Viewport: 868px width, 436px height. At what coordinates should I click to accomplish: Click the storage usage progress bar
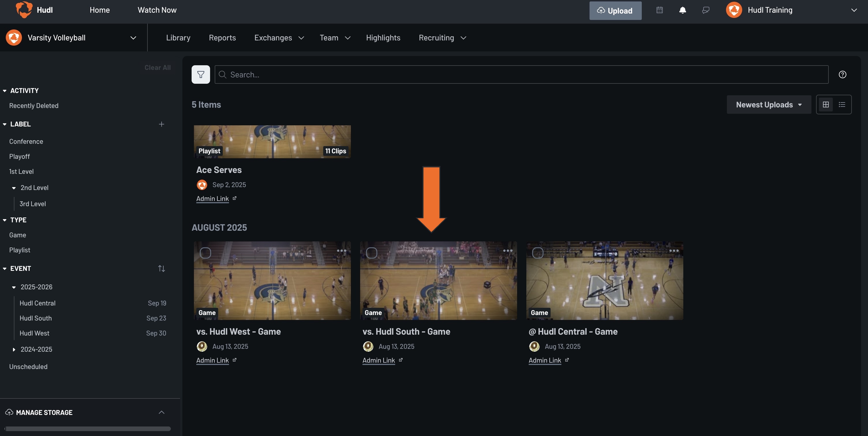(88, 428)
